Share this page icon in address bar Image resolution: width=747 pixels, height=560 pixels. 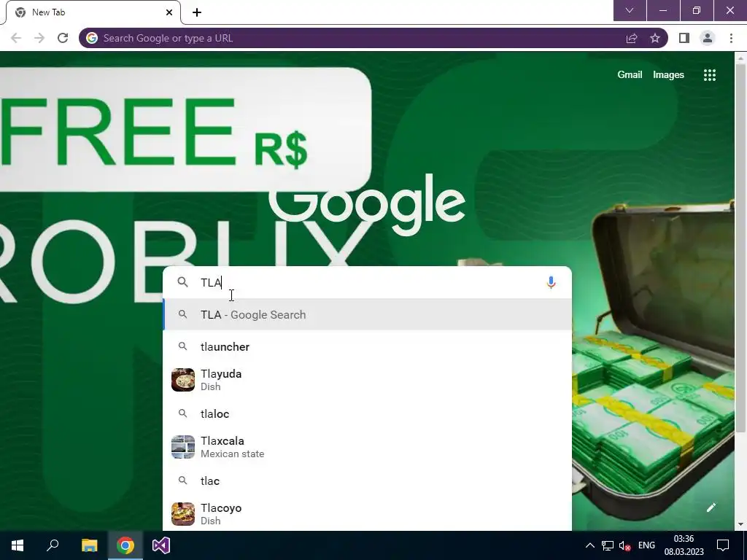click(x=632, y=38)
